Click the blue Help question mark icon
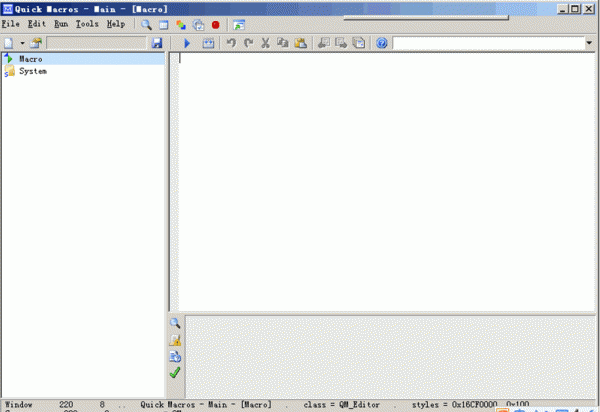The image size is (600, 412). [x=382, y=43]
